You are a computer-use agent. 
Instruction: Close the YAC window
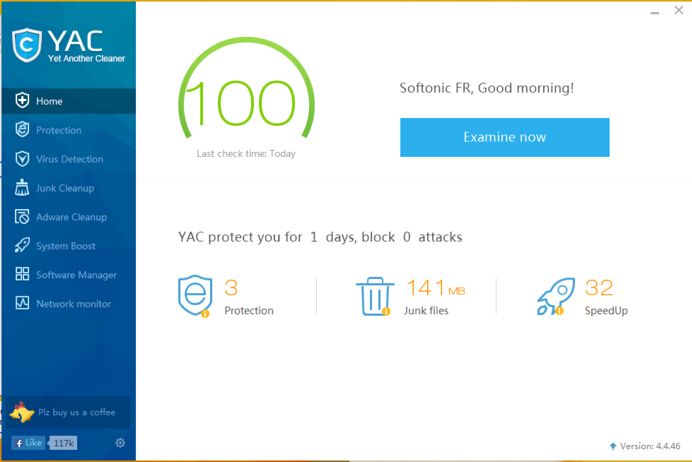679,10
